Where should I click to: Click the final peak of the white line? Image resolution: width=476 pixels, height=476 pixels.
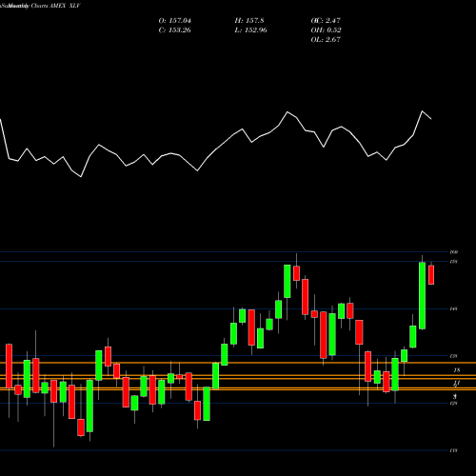(x=422, y=111)
